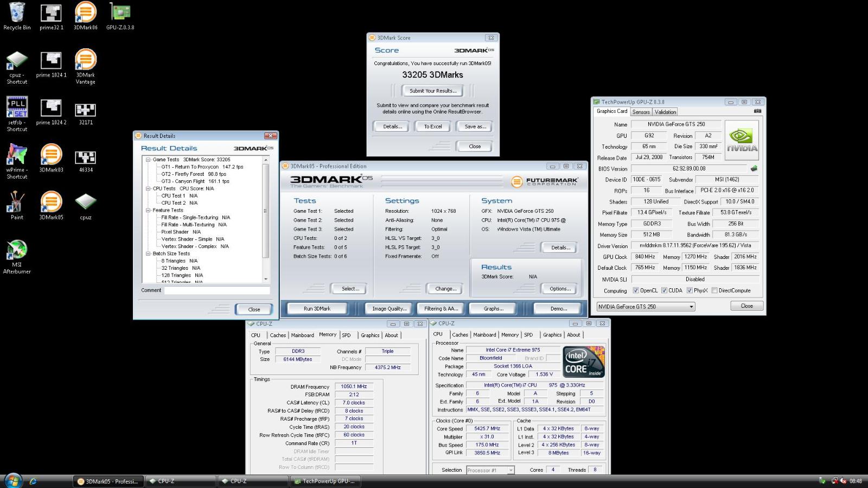
Task: Toggle the PhysX checkbox in GPU-Z
Action: [690, 290]
